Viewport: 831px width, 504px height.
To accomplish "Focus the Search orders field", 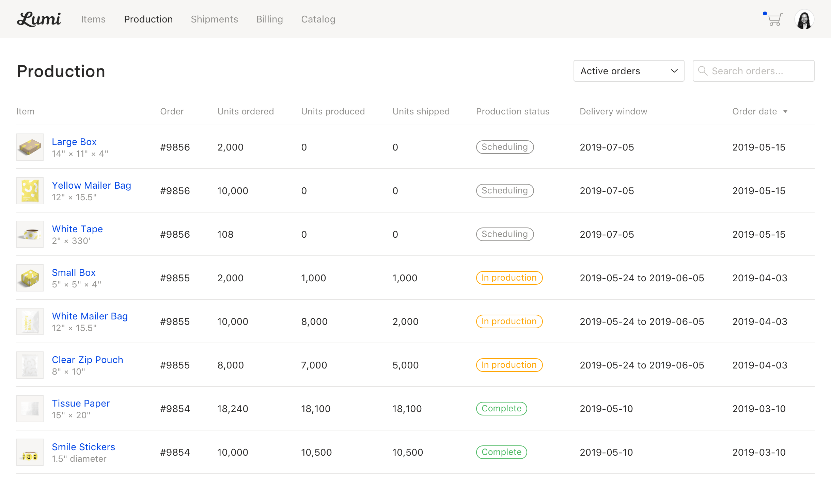I will [x=753, y=71].
